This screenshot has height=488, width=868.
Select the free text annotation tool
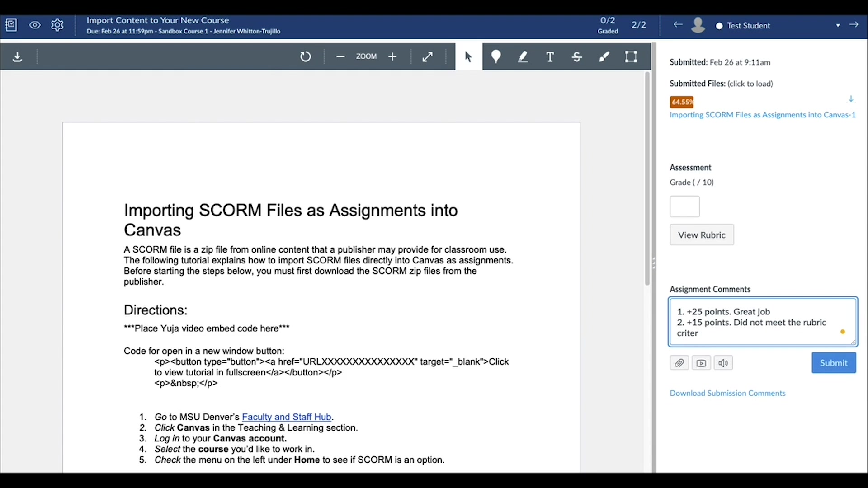tap(550, 57)
